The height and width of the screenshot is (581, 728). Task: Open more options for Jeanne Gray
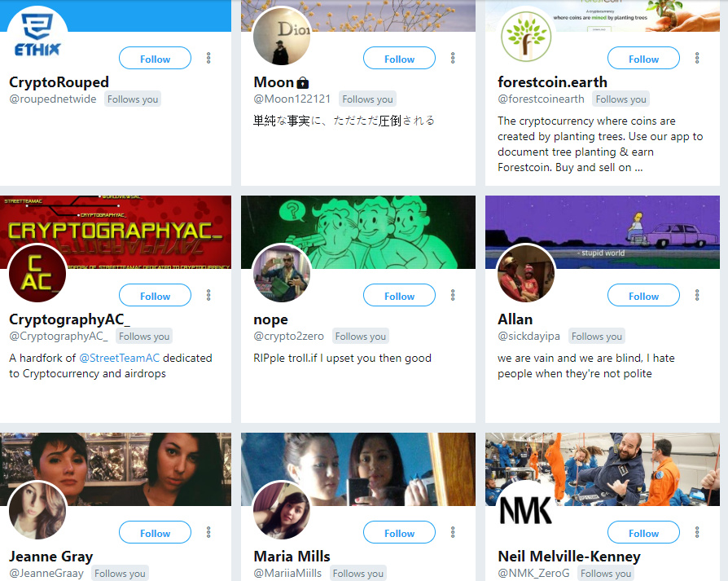click(208, 532)
